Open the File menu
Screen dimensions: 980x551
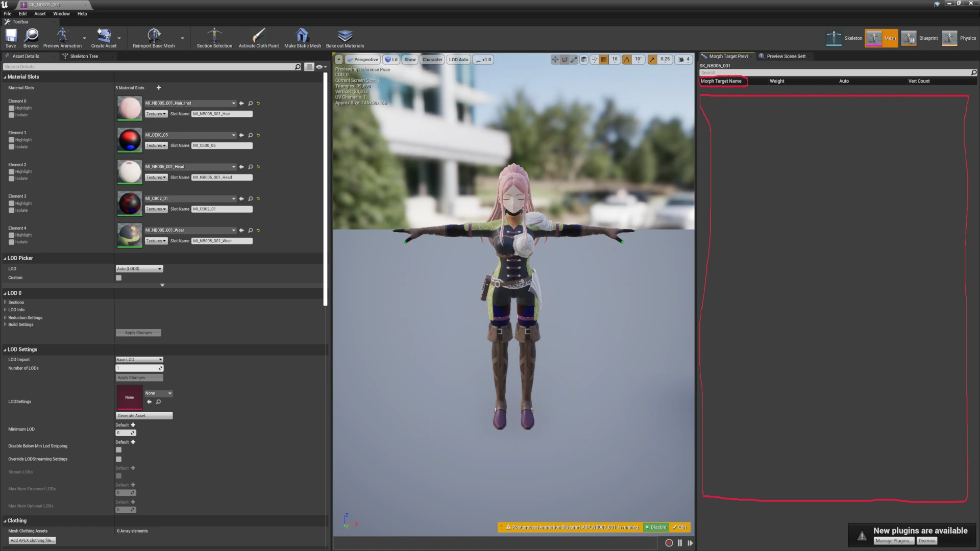point(8,14)
